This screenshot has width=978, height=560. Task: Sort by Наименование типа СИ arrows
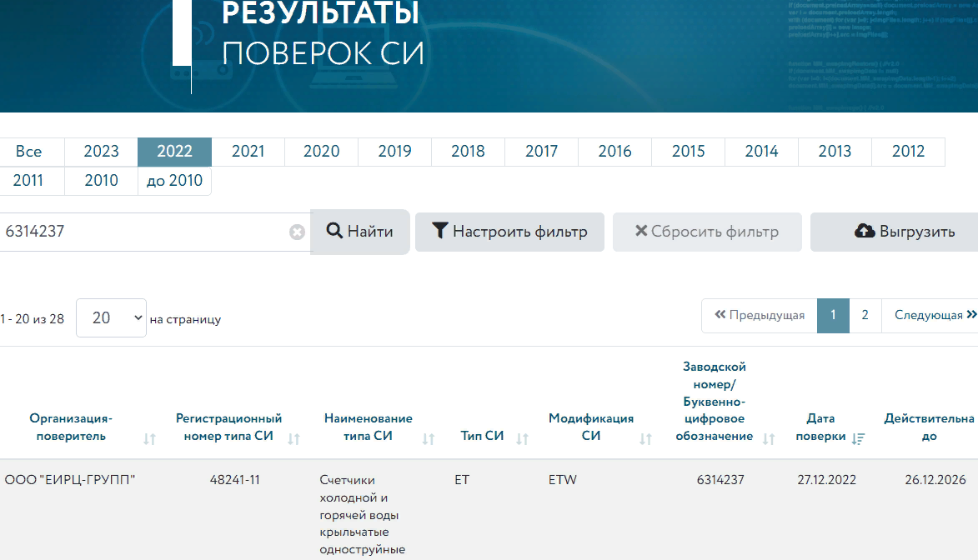tap(428, 439)
